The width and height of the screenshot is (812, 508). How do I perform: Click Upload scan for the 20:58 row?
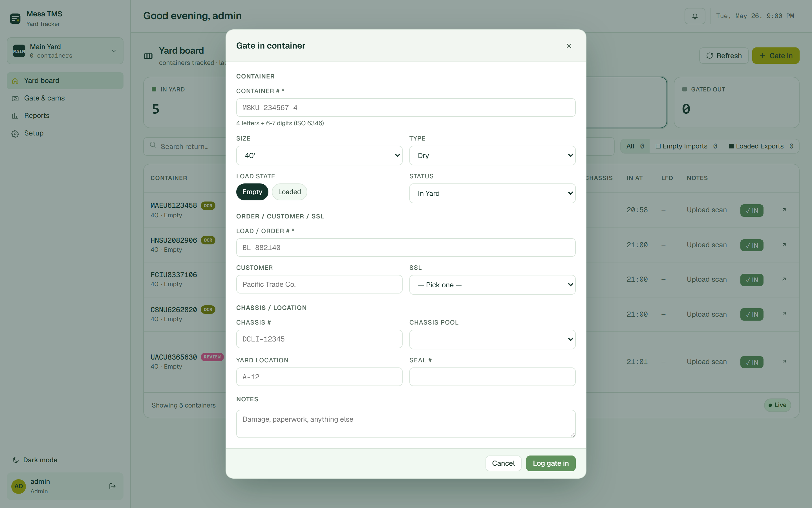click(x=707, y=210)
